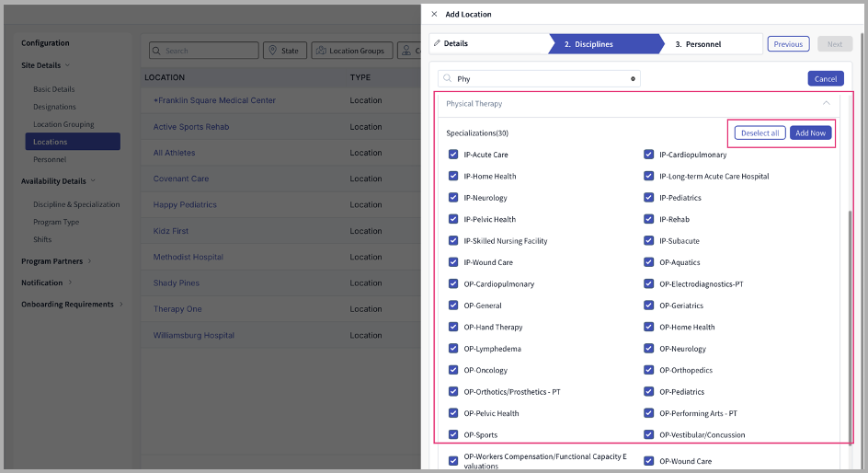Clear the Phy search text

click(633, 79)
